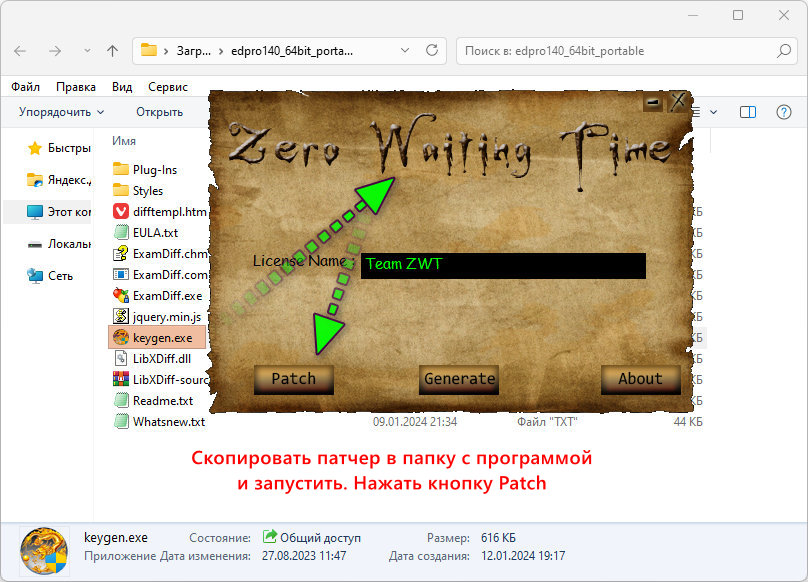Select the Styles folder
Image resolution: width=808 pixels, height=582 pixels.
pyautogui.click(x=138, y=191)
